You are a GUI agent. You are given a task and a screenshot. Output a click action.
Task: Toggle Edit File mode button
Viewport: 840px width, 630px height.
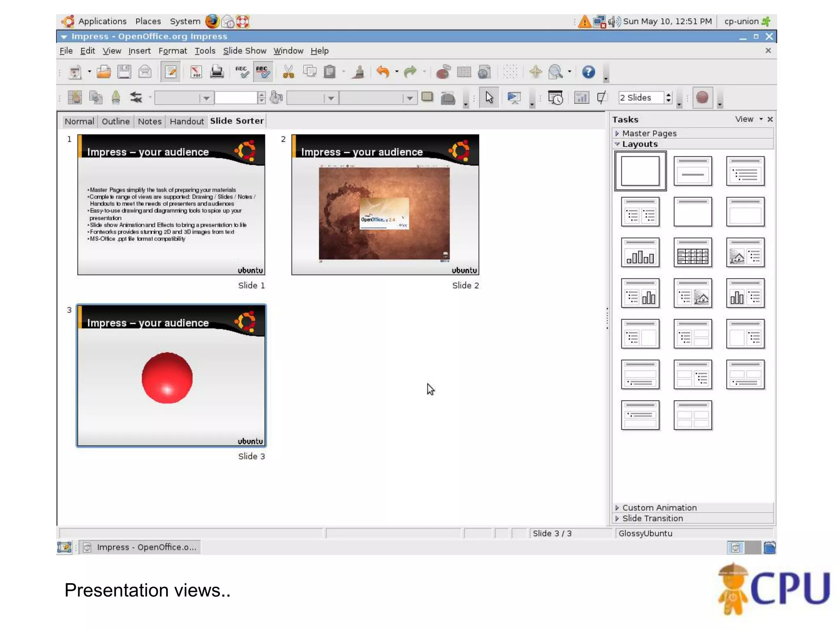click(x=171, y=72)
